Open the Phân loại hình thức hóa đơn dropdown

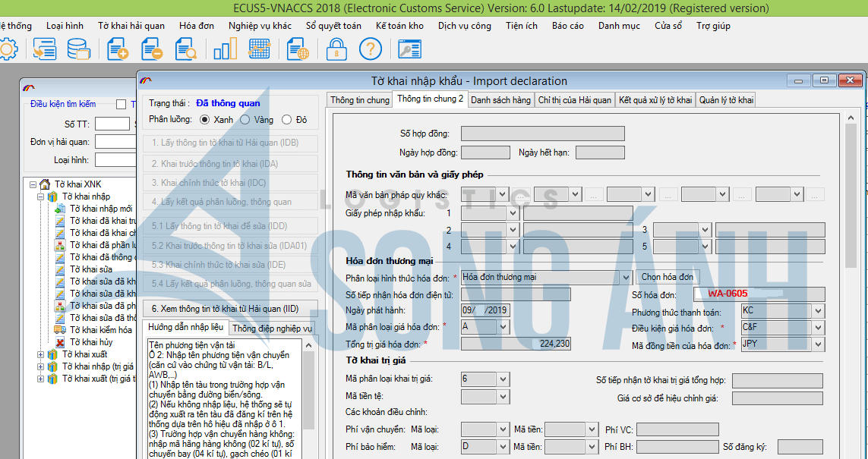[626, 278]
